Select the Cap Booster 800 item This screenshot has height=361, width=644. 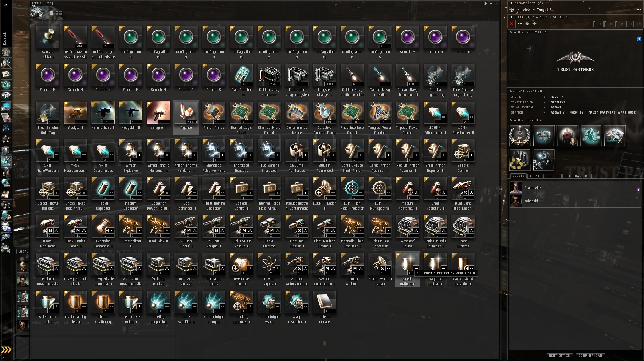coord(241,80)
